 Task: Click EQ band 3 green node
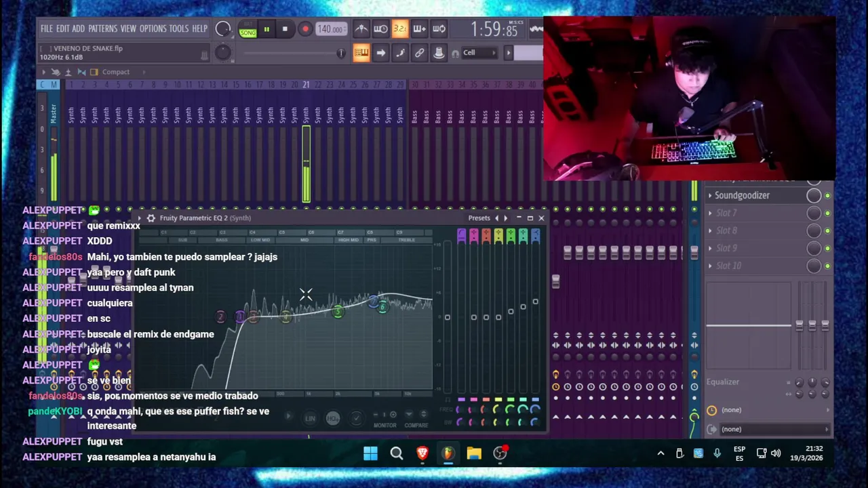[x=338, y=311]
